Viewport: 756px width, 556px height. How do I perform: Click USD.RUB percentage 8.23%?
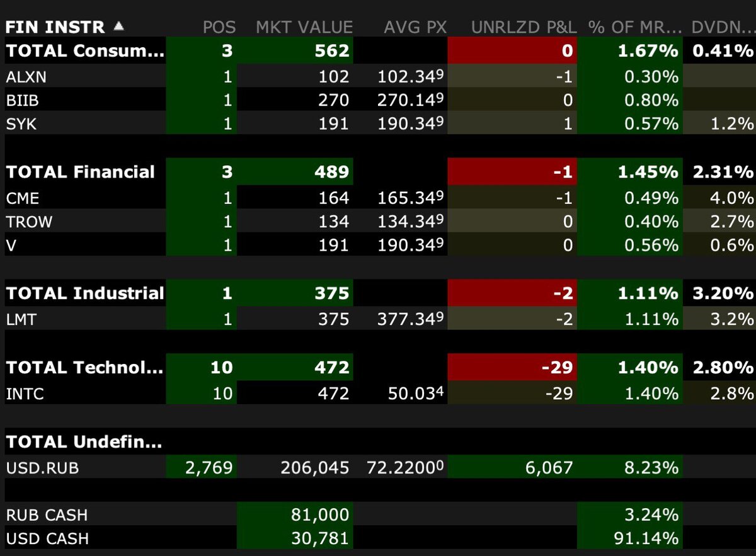point(650,467)
